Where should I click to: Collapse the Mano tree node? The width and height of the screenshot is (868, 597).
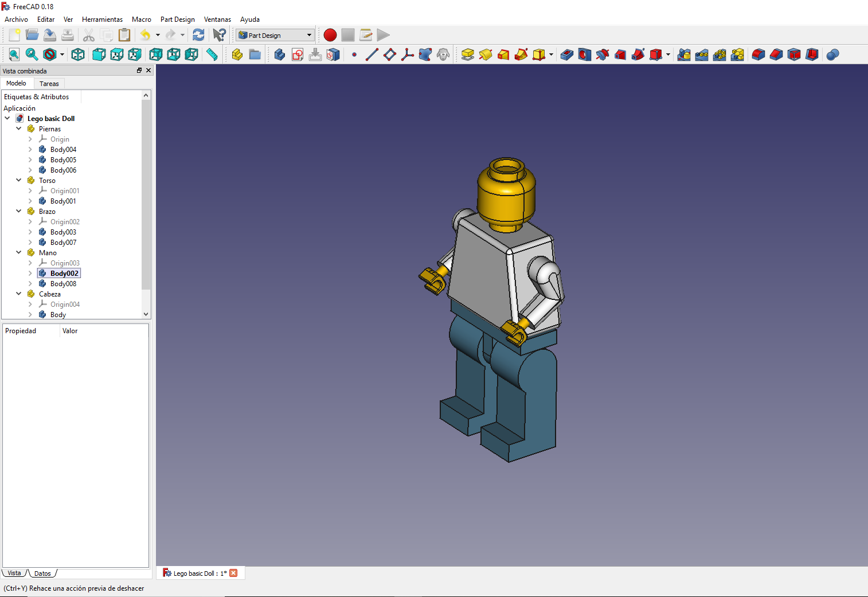pos(18,252)
